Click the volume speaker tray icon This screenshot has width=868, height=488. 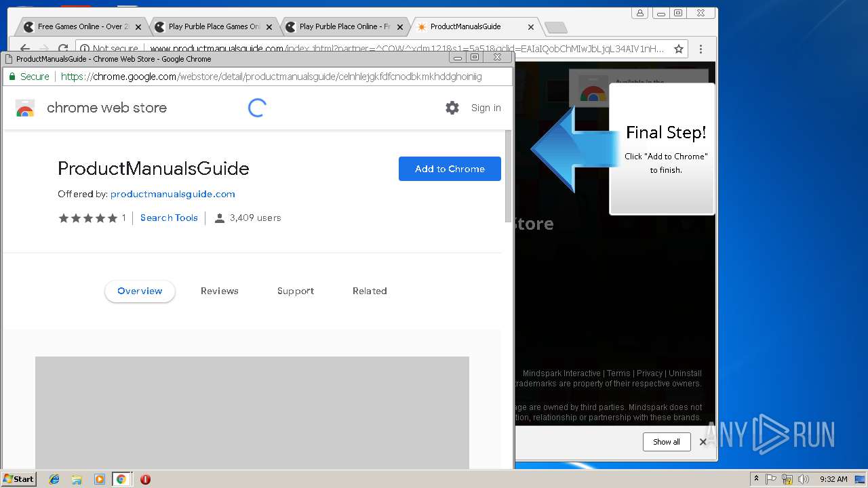[x=804, y=479]
